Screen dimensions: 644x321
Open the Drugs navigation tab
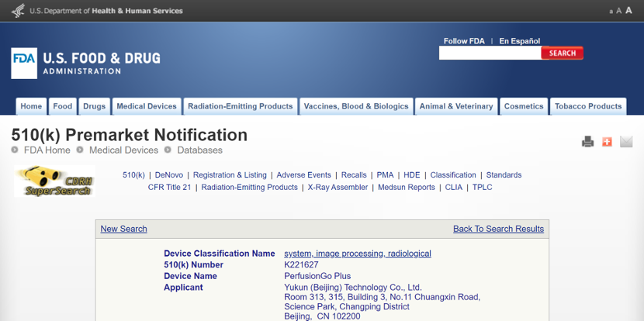[x=94, y=106]
